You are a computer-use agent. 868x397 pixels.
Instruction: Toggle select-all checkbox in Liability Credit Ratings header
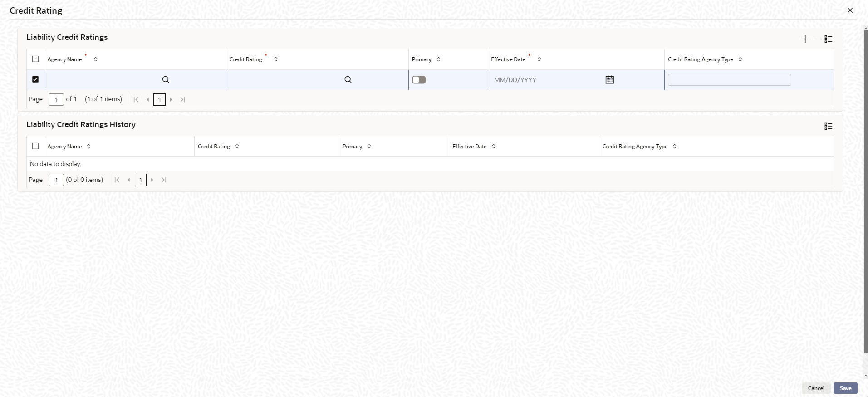coord(35,59)
